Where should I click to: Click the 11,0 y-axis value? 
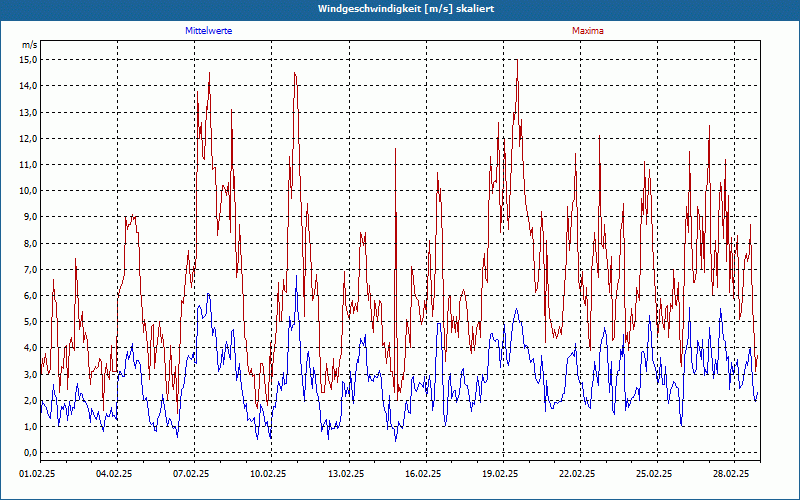point(30,164)
